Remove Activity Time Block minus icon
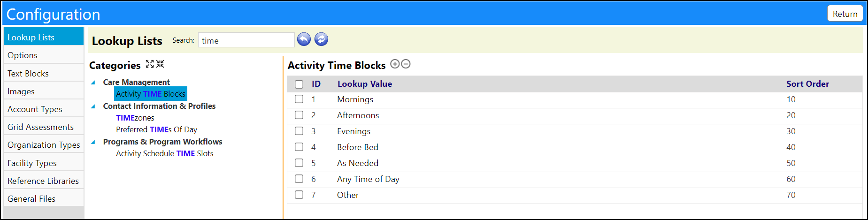 (x=406, y=64)
